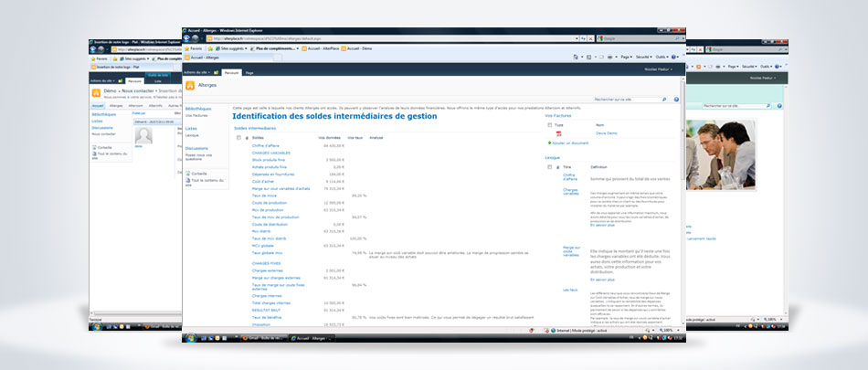Open the address bar history dropdown arrow

[575, 38]
